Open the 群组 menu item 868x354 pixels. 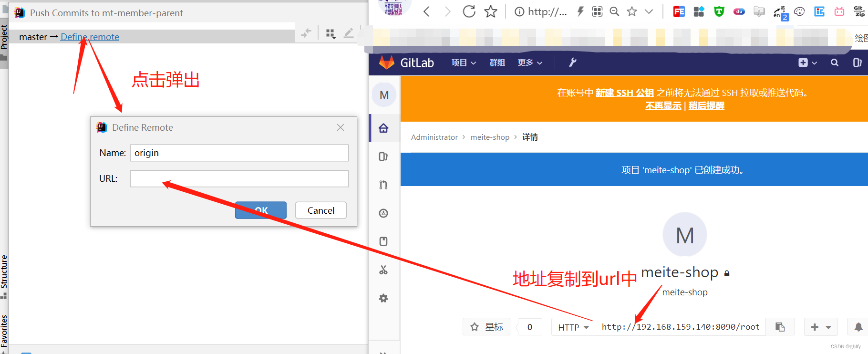point(497,62)
